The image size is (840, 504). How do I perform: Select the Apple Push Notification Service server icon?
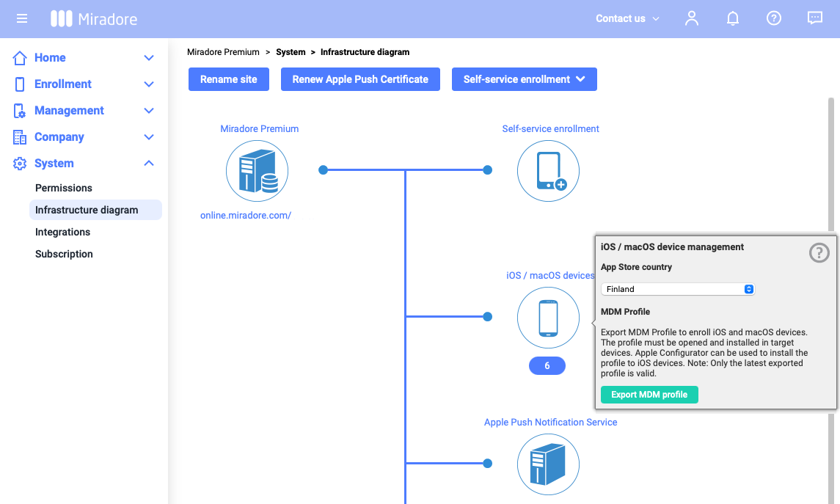[x=548, y=464]
